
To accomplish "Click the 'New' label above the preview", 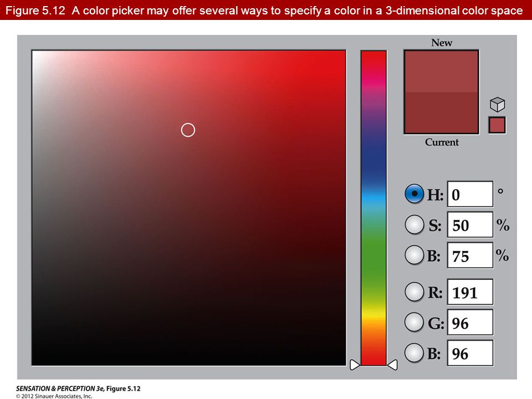I will [x=442, y=43].
